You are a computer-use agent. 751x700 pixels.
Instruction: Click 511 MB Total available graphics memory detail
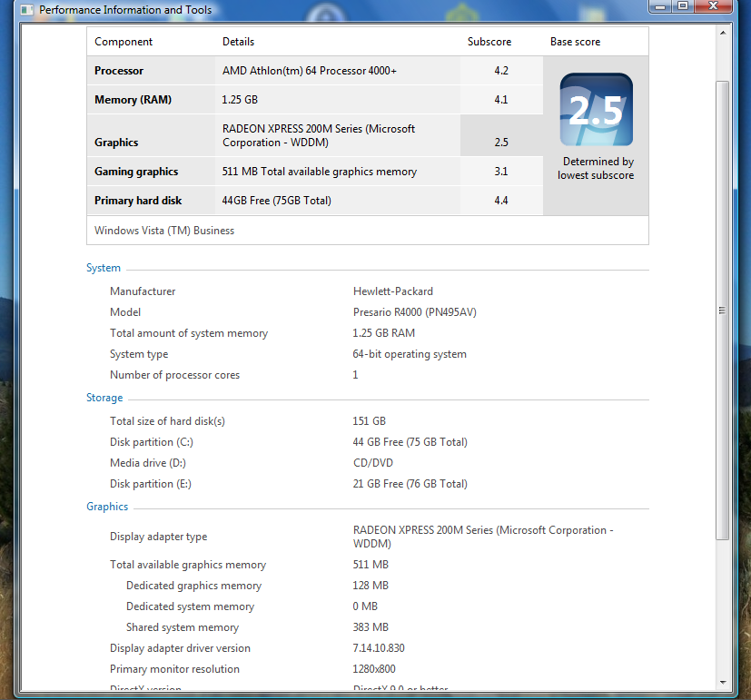[319, 172]
